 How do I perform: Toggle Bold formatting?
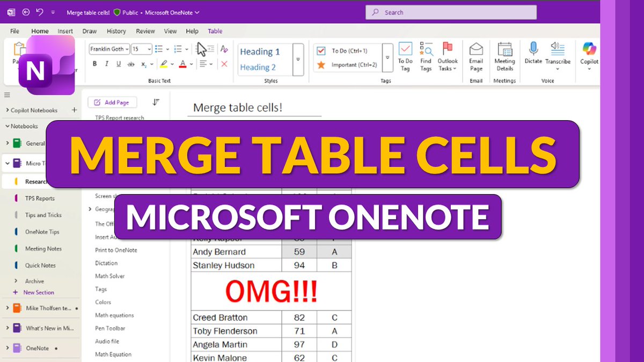(95, 64)
